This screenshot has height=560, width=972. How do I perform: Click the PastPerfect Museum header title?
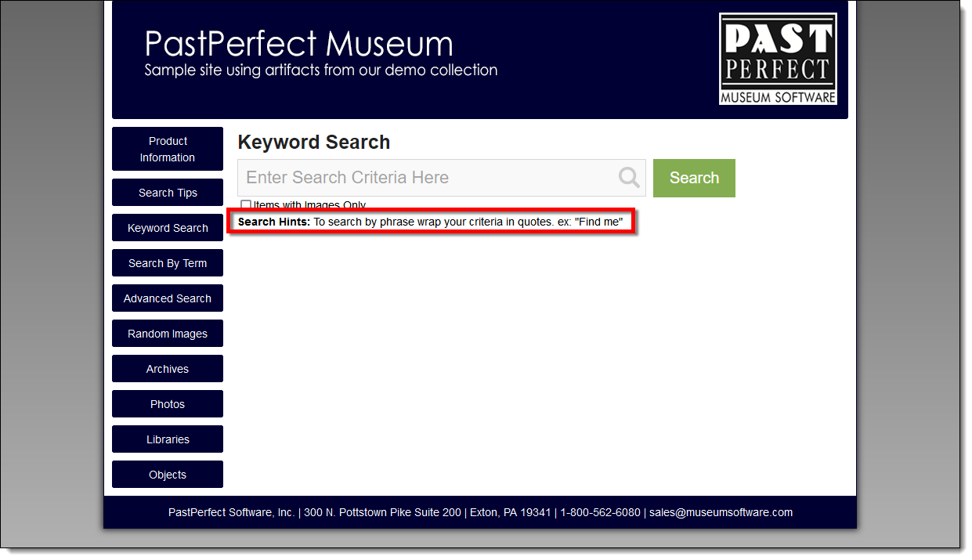[298, 43]
